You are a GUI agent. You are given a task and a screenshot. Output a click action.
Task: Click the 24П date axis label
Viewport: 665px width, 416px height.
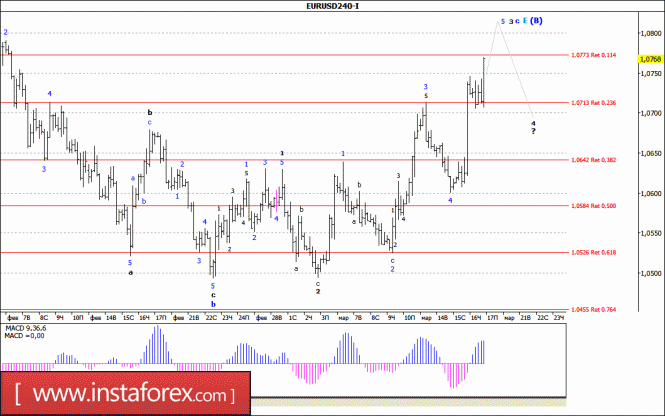pos(244,318)
